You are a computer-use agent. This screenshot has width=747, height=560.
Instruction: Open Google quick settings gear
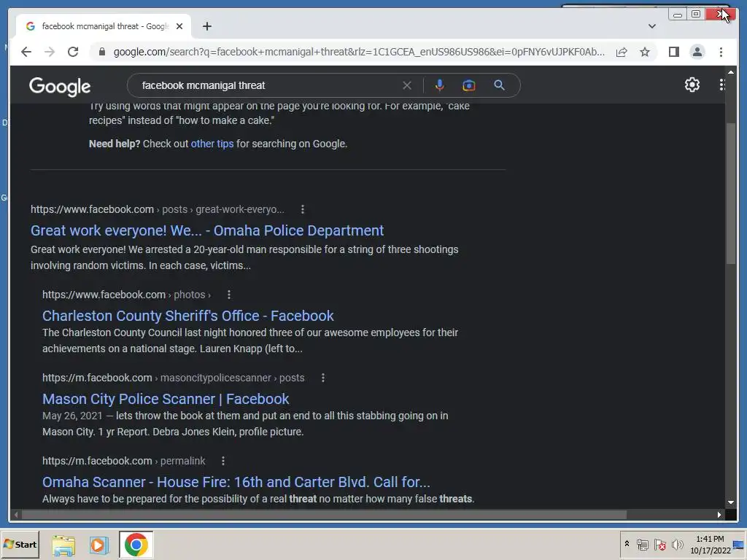click(x=692, y=85)
